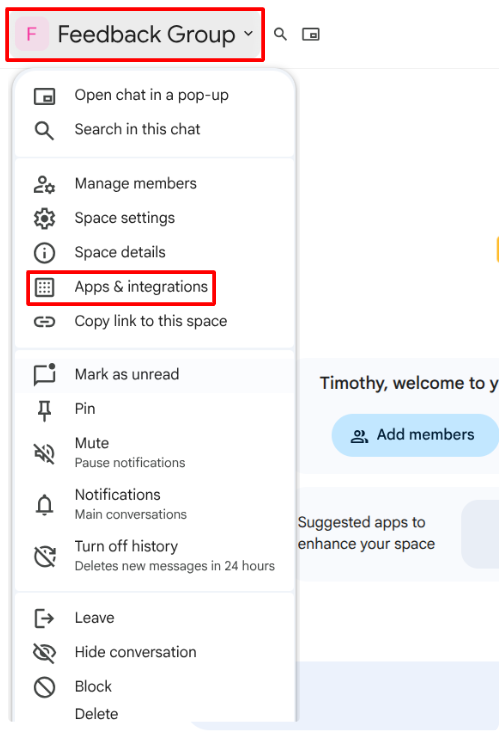Open Notifications options for Main conversations
This screenshot has width=500, height=731.
tap(155, 503)
